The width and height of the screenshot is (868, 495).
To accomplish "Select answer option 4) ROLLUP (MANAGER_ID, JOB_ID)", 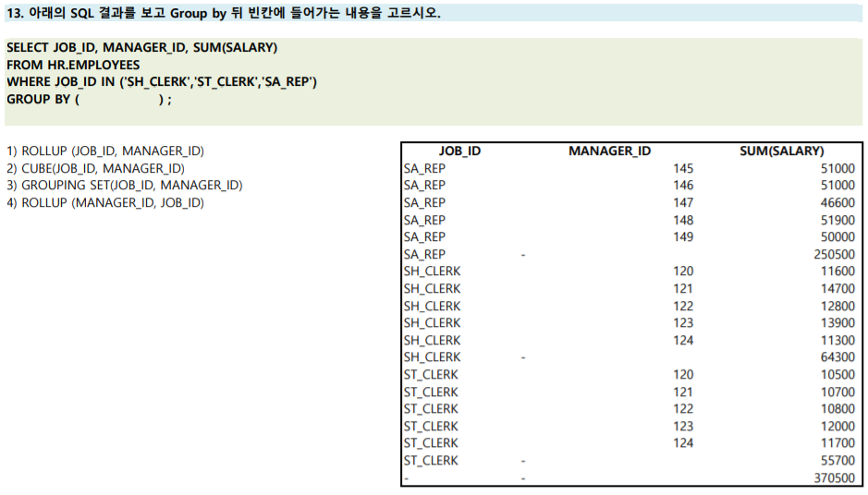I will click(x=105, y=202).
